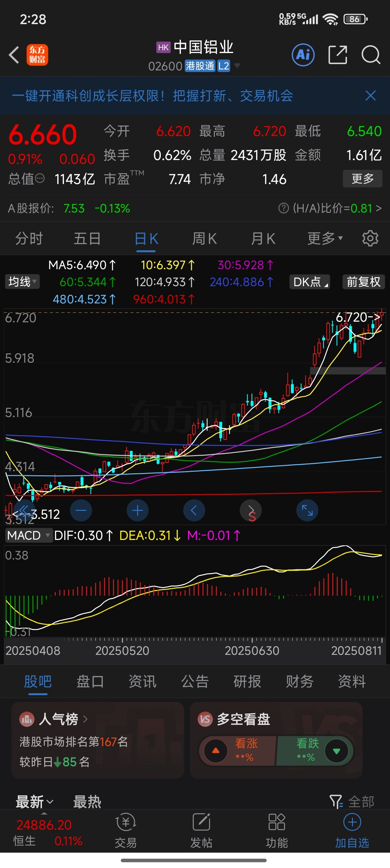
Task: Switch to 周K chart tab
Action: (x=205, y=238)
